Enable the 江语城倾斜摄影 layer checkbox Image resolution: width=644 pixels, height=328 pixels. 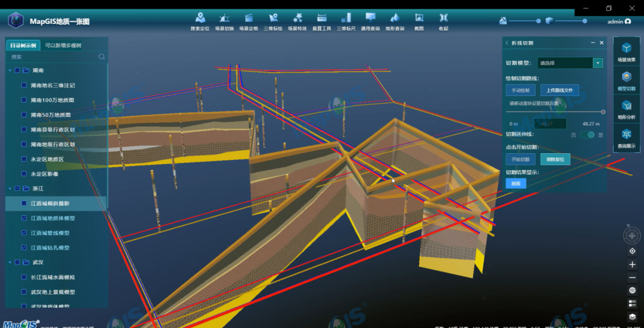click(x=24, y=203)
